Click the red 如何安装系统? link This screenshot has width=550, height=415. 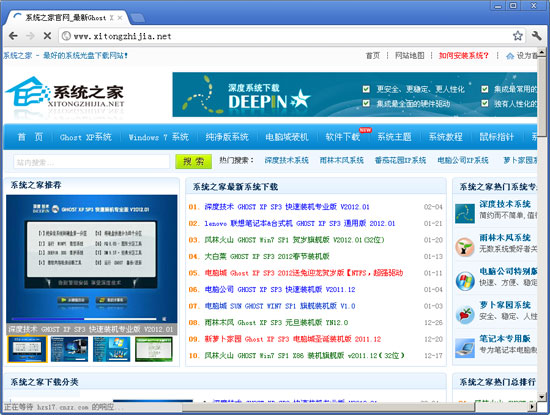coord(463,55)
